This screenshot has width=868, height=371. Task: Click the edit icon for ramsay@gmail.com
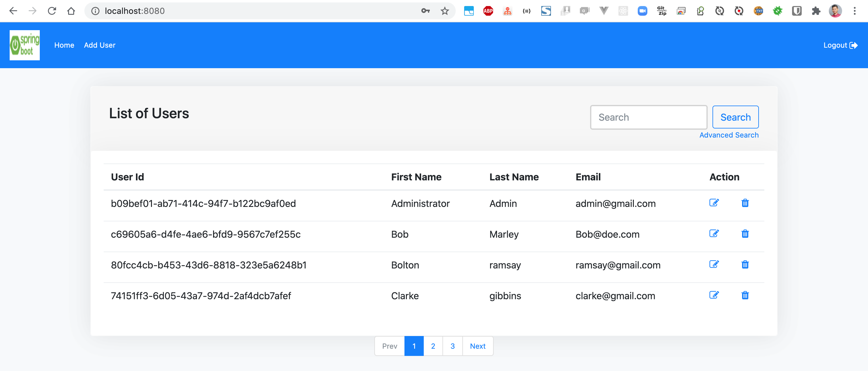714,265
